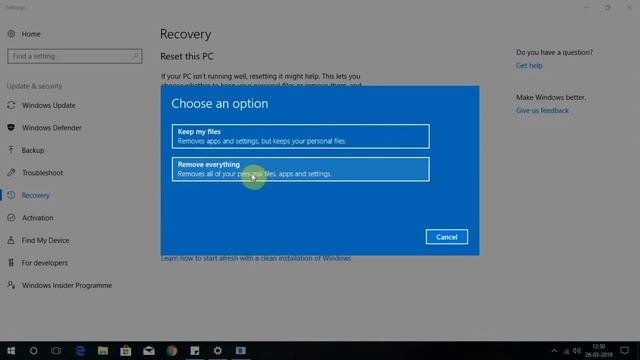This screenshot has width=640, height=360.
Task: Show hidden system tray icons
Action: 554,351
